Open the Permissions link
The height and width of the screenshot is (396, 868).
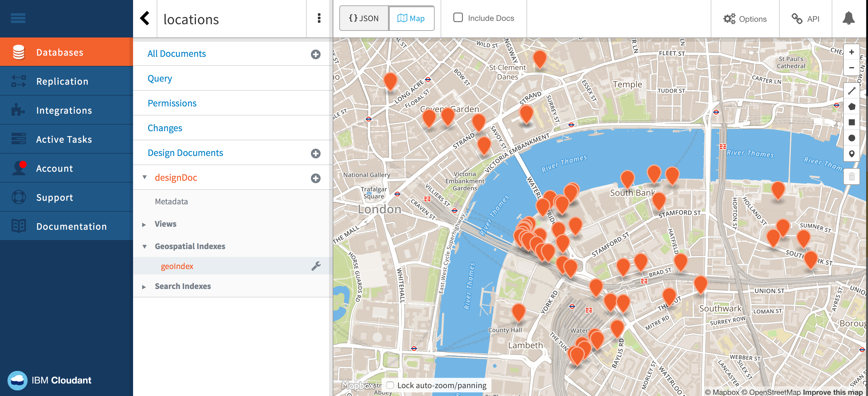[172, 103]
